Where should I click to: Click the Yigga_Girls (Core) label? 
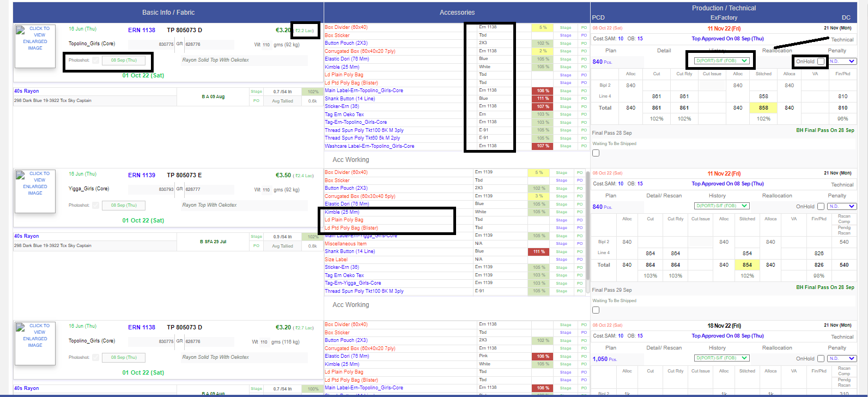tap(89, 189)
